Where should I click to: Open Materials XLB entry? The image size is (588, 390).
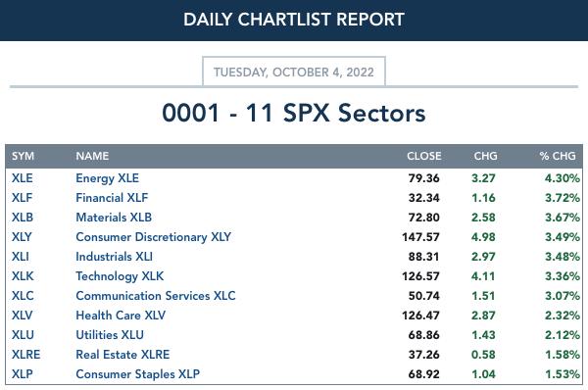114,218
